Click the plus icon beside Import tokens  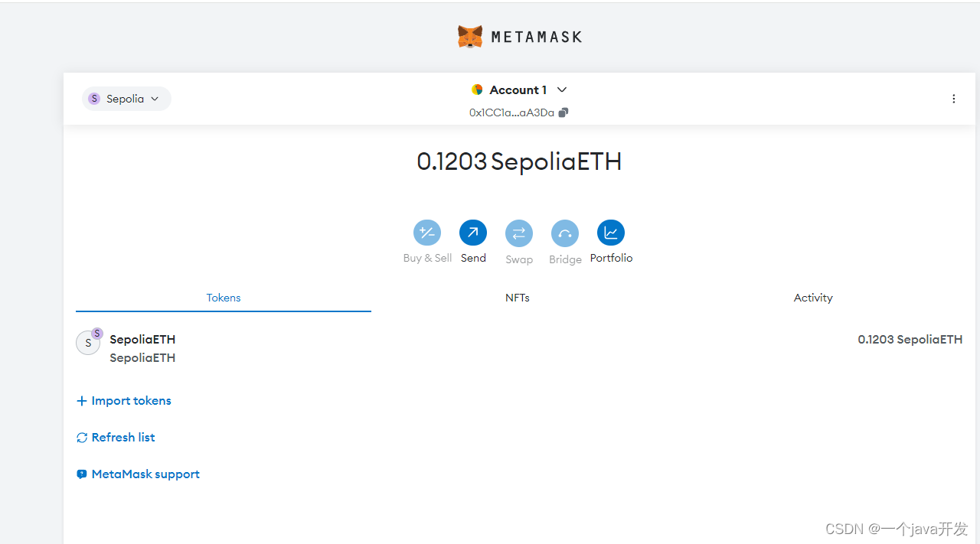click(82, 401)
